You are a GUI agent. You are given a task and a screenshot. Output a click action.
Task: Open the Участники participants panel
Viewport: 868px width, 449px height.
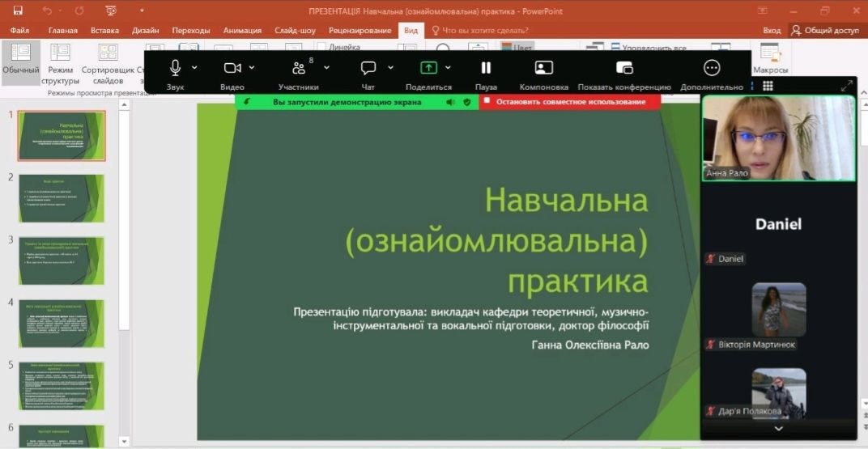point(299,68)
